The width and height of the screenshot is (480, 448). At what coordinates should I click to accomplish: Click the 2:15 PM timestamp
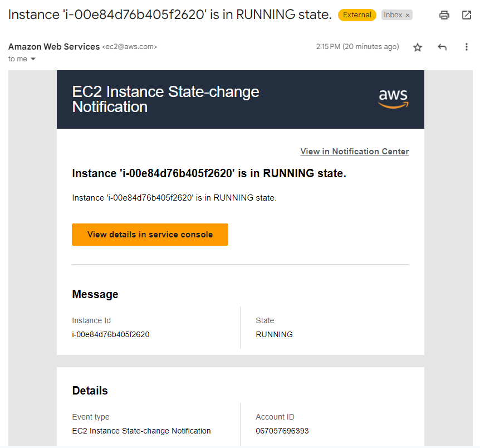point(357,47)
